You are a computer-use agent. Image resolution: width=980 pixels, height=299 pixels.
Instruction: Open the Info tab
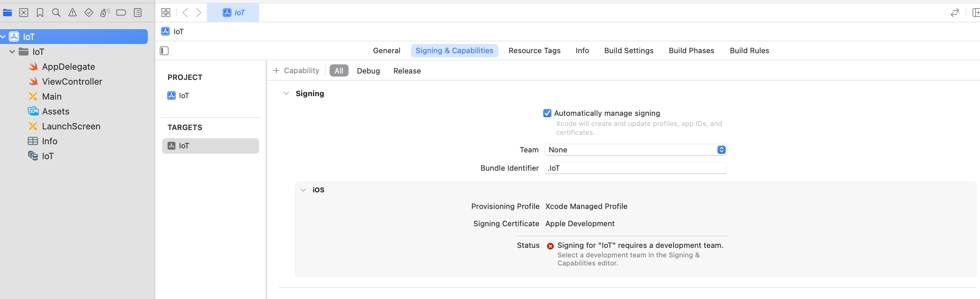pos(582,50)
